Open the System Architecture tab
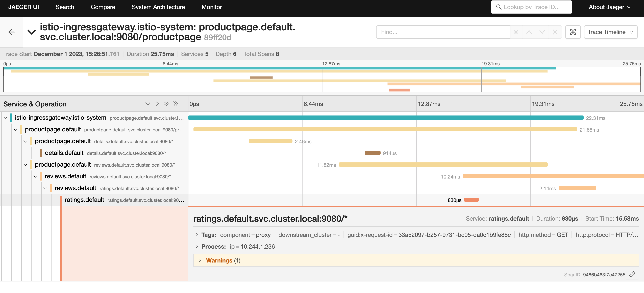Viewport: 644px width, 293px height. click(158, 7)
